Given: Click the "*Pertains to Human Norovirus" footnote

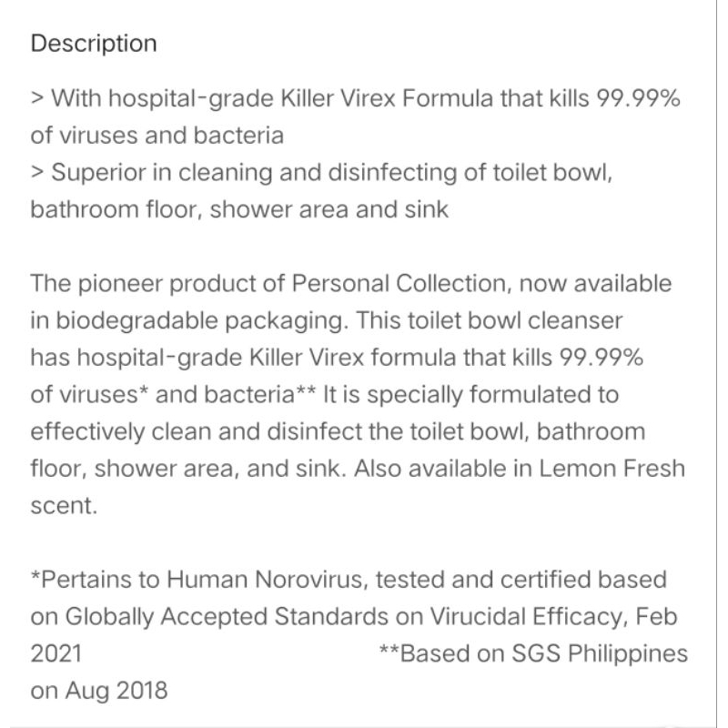Looking at the screenshot, I should click(198, 580).
